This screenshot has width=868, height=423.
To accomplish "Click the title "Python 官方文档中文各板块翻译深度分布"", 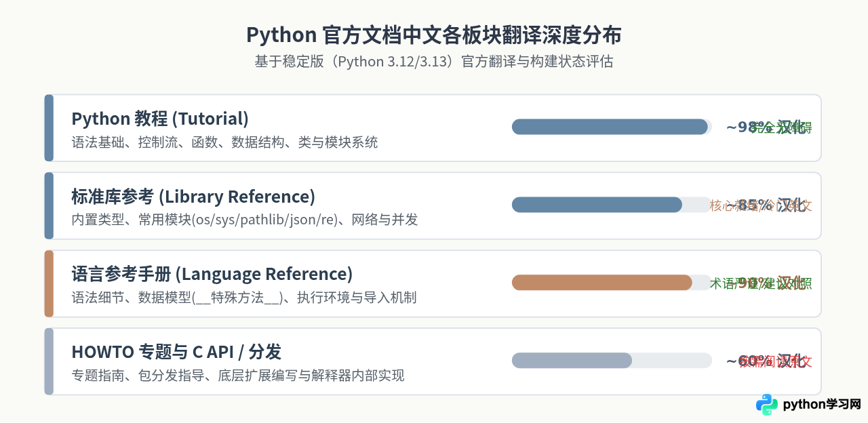I will point(434,35).
